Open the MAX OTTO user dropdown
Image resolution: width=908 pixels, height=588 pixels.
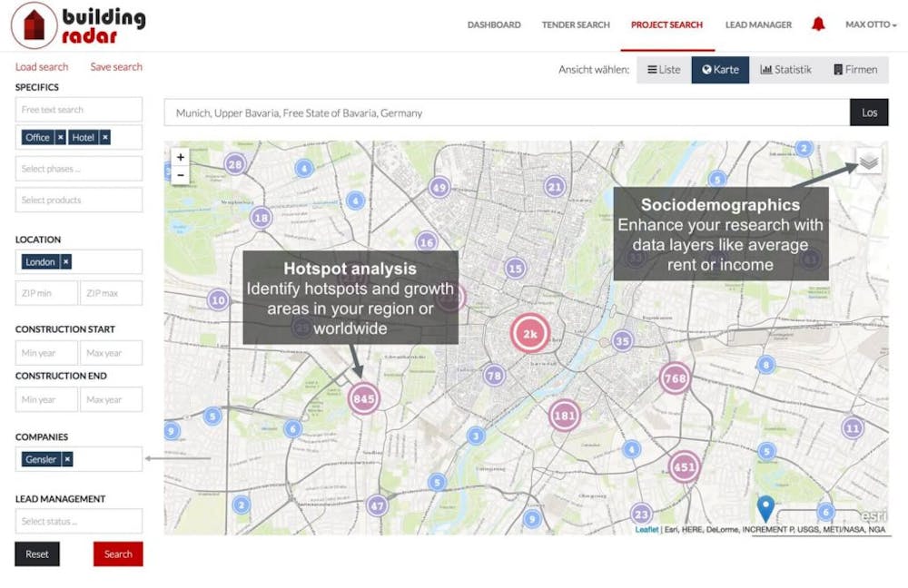tap(871, 24)
